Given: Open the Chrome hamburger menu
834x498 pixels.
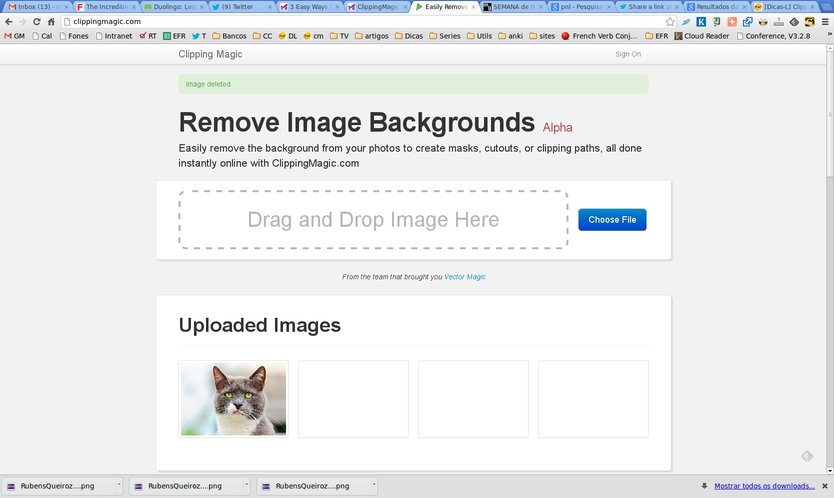Looking at the screenshot, I should click(825, 22).
